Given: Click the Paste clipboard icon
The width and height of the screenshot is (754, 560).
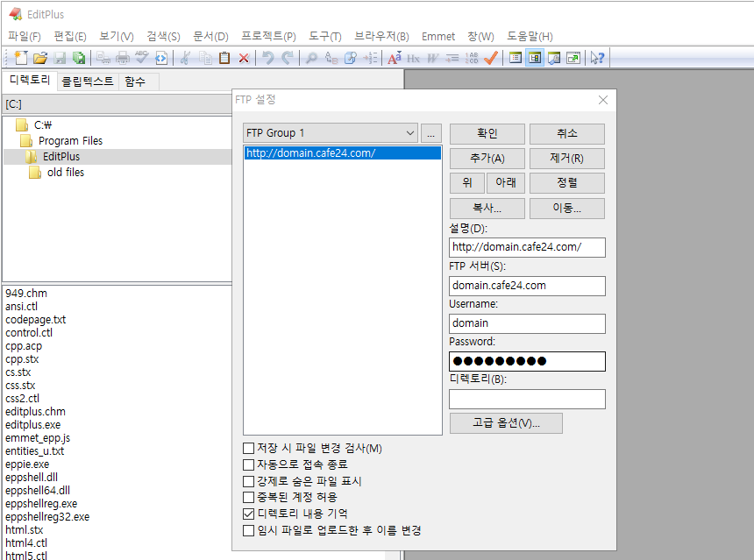Looking at the screenshot, I should coord(224,58).
